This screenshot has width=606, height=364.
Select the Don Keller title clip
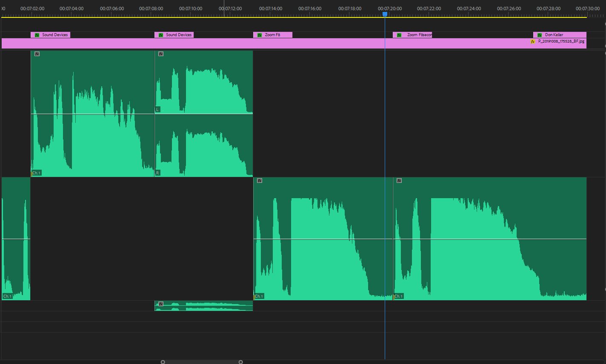[560, 35]
